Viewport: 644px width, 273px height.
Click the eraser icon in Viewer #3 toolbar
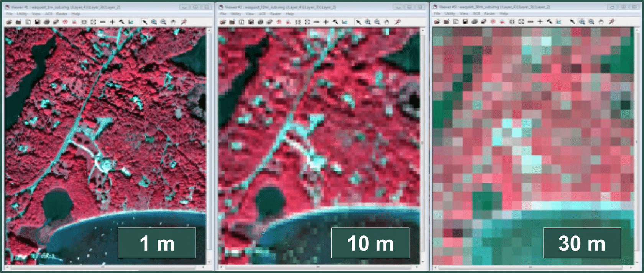(483, 21)
